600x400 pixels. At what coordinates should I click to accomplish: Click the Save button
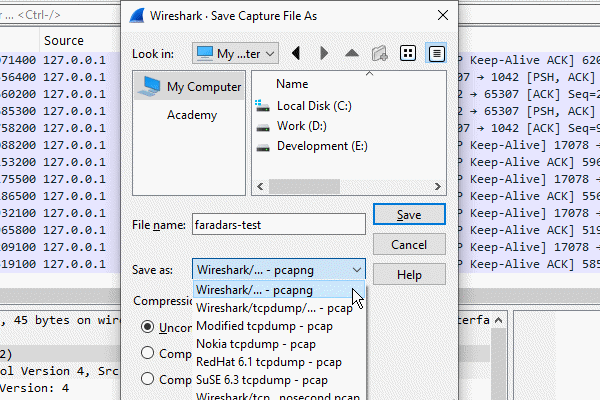[409, 214]
